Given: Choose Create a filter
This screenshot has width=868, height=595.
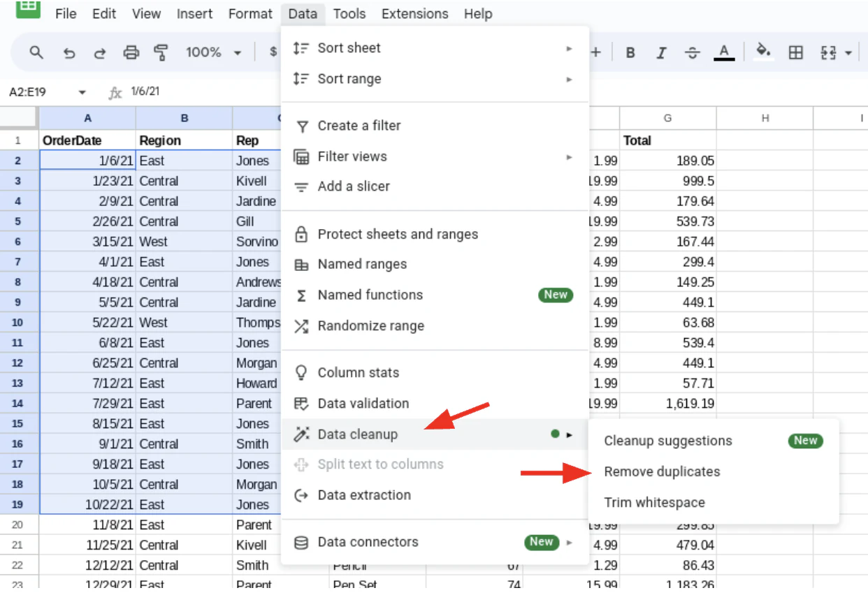Looking at the screenshot, I should pos(435,126).
